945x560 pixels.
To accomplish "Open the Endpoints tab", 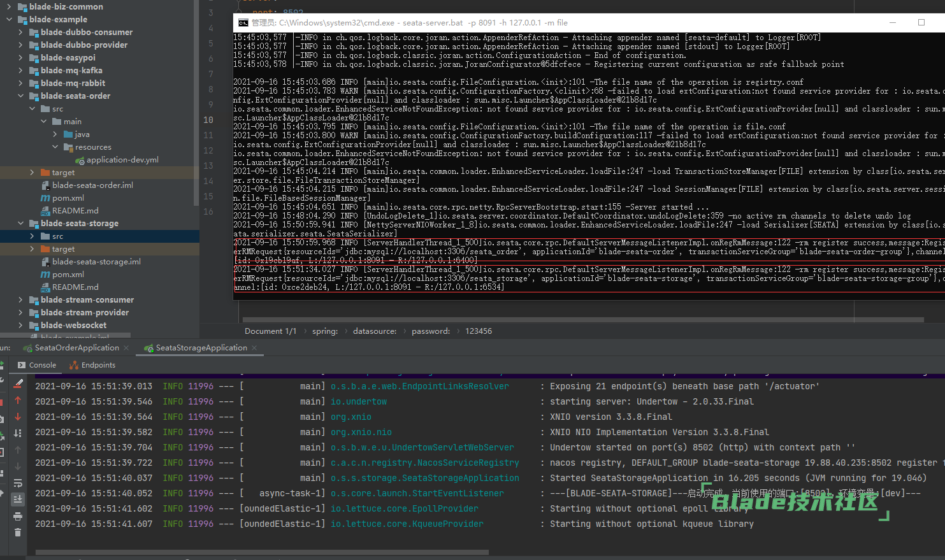I will tap(92, 365).
